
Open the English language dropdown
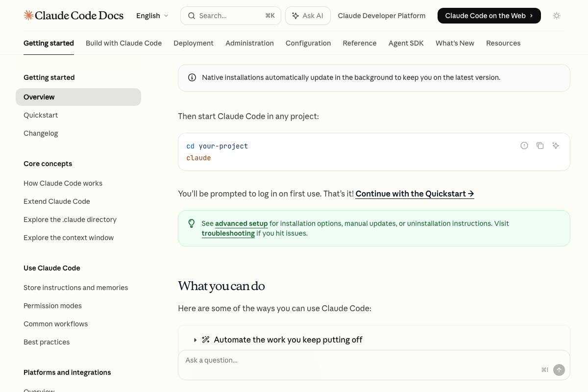click(152, 15)
